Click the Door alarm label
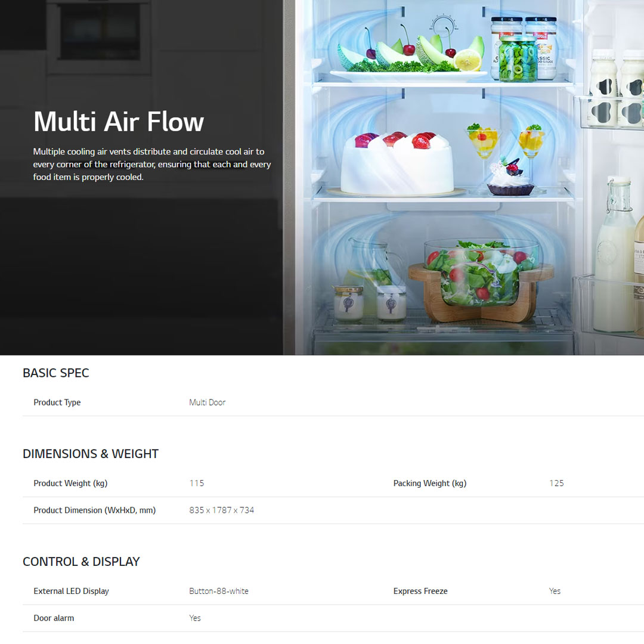The image size is (644, 644). click(x=54, y=618)
